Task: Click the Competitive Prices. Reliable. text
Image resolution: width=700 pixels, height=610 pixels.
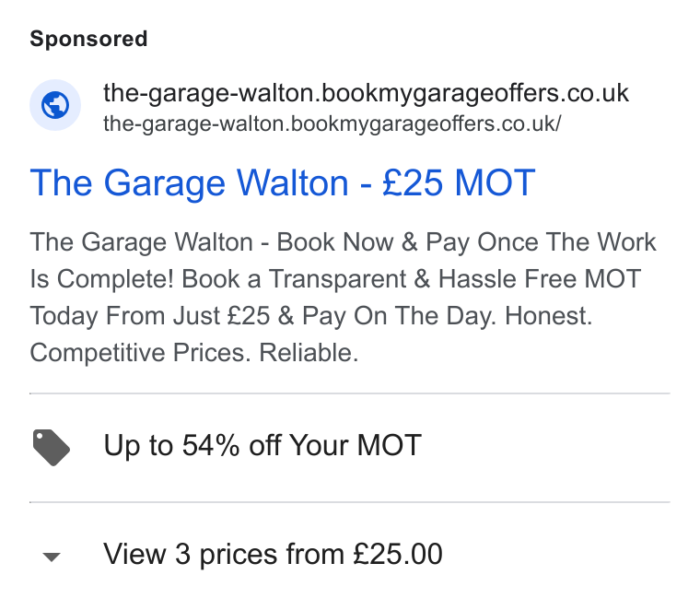Action: [194, 353]
